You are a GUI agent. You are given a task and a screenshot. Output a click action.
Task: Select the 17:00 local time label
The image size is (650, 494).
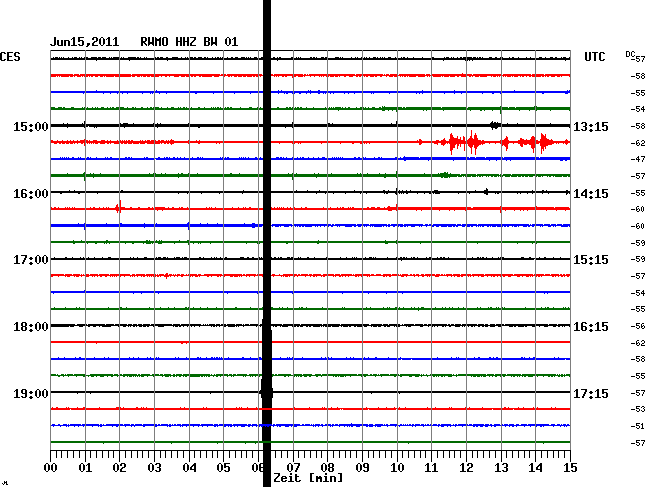pyautogui.click(x=31, y=260)
